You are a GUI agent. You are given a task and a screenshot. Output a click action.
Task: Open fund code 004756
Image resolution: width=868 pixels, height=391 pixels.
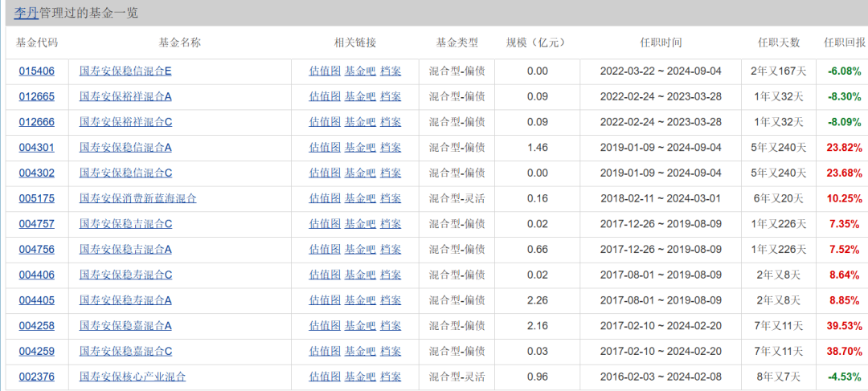[x=36, y=249]
